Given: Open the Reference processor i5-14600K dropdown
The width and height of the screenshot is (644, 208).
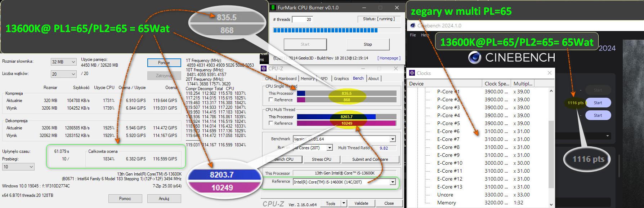Looking at the screenshot, I should [x=393, y=182].
